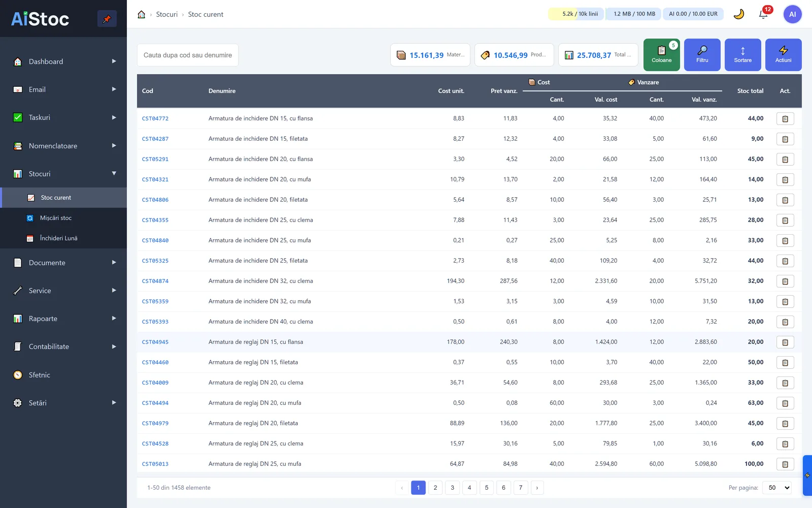Go to home via house icon

click(x=142, y=14)
